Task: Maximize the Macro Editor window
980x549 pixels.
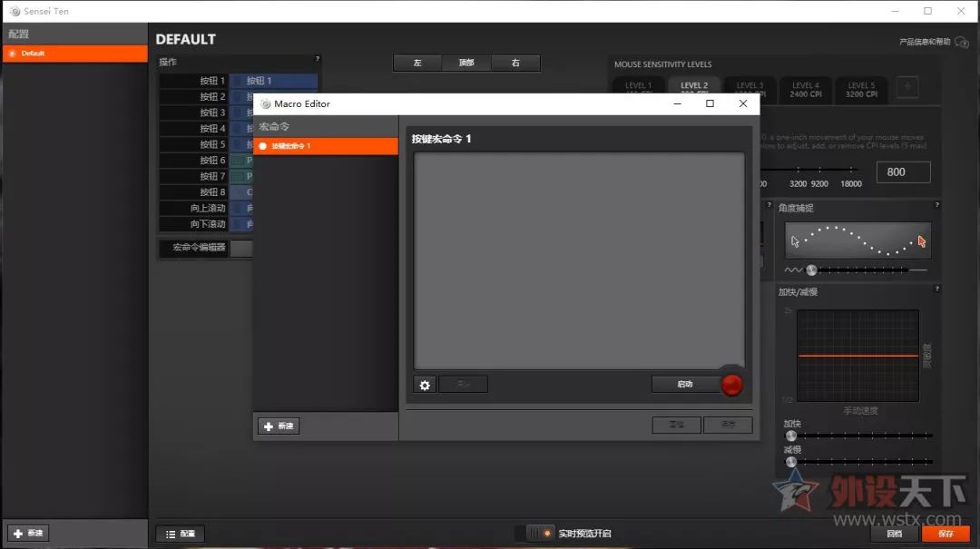Action: pyautogui.click(x=710, y=103)
